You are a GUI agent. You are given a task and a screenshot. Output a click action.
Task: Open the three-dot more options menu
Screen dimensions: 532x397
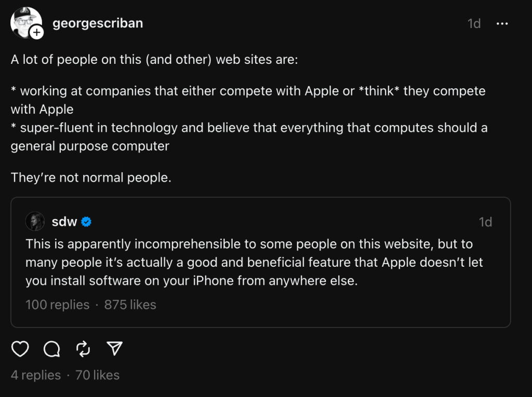[502, 24]
